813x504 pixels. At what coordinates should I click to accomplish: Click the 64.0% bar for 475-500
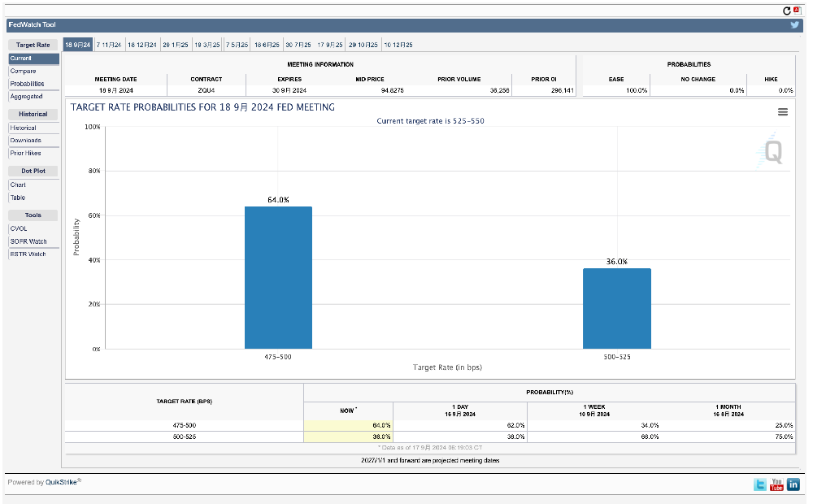click(278, 277)
